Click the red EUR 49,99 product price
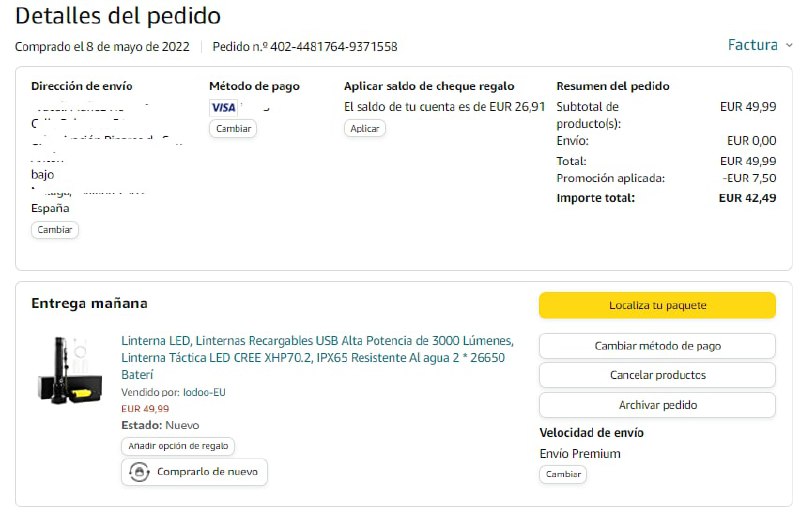Image resolution: width=800 pixels, height=513 pixels. coord(145,409)
